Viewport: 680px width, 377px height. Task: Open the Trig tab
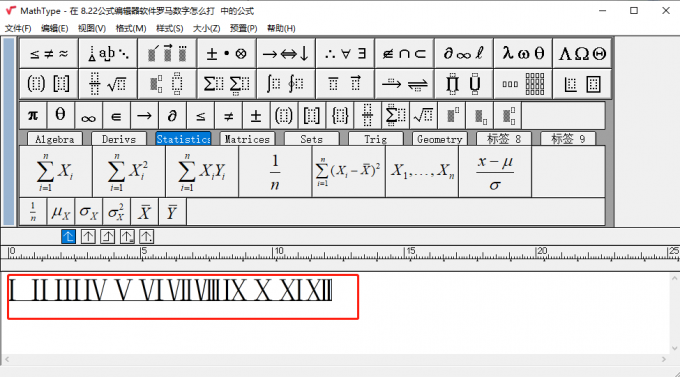(376, 139)
